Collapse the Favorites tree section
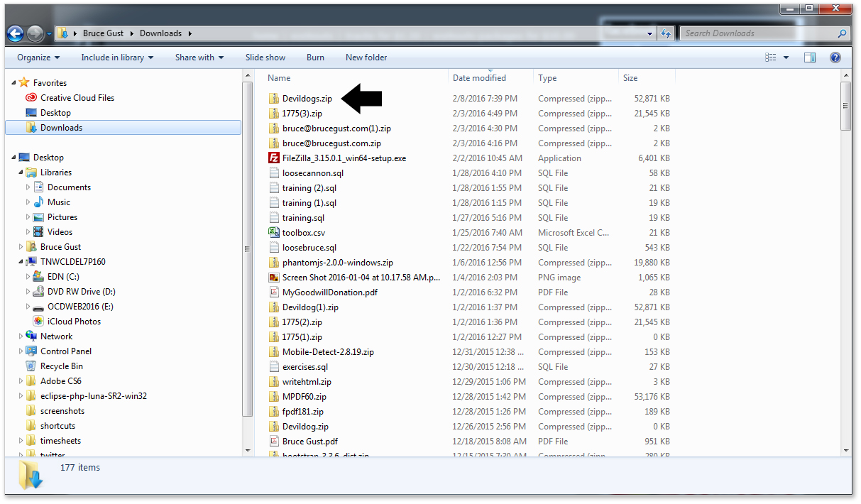 tap(13, 83)
